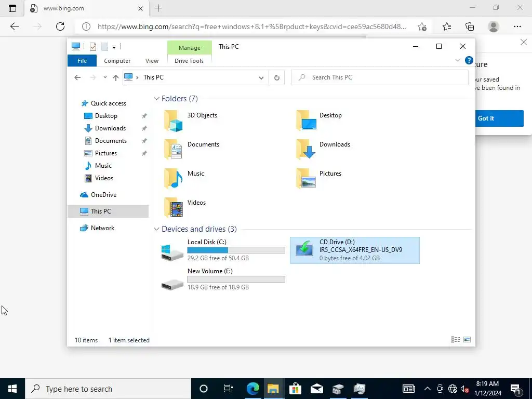Show hidden system tray icons
532x399 pixels.
pyautogui.click(x=428, y=389)
